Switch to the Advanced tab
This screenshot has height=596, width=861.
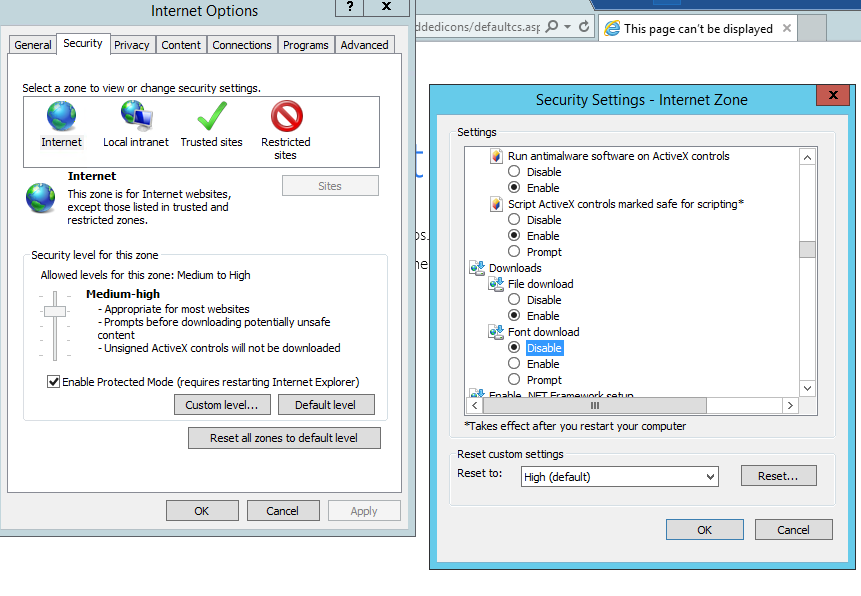pos(364,45)
